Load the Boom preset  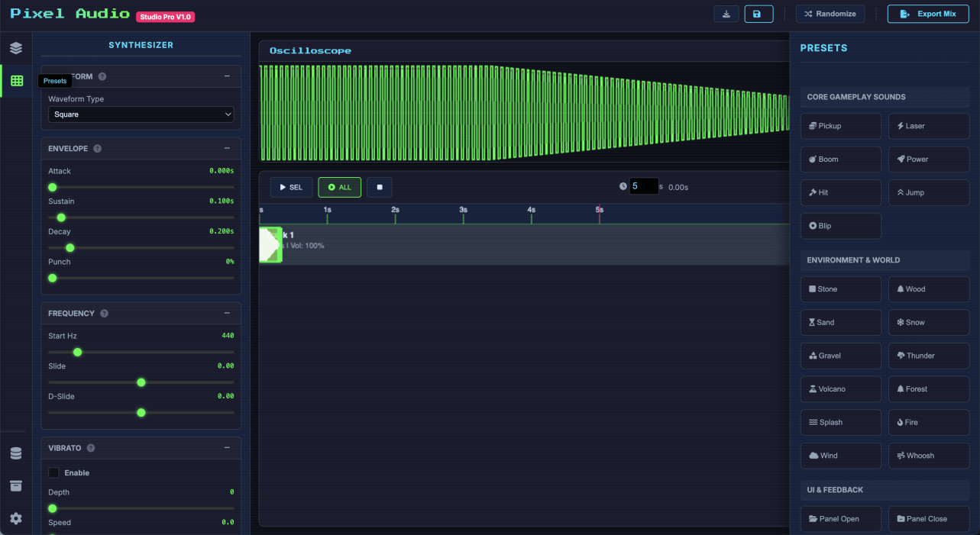point(840,160)
